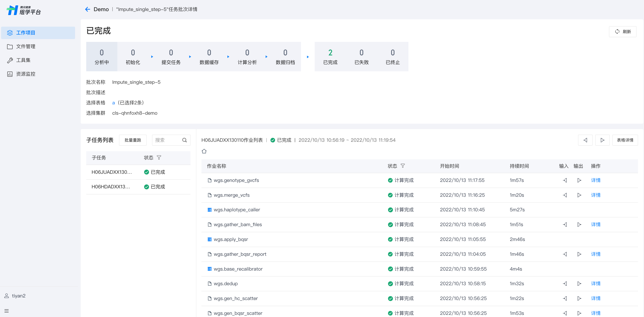Filter subtask list by 状态 funnel icon

(x=159, y=158)
